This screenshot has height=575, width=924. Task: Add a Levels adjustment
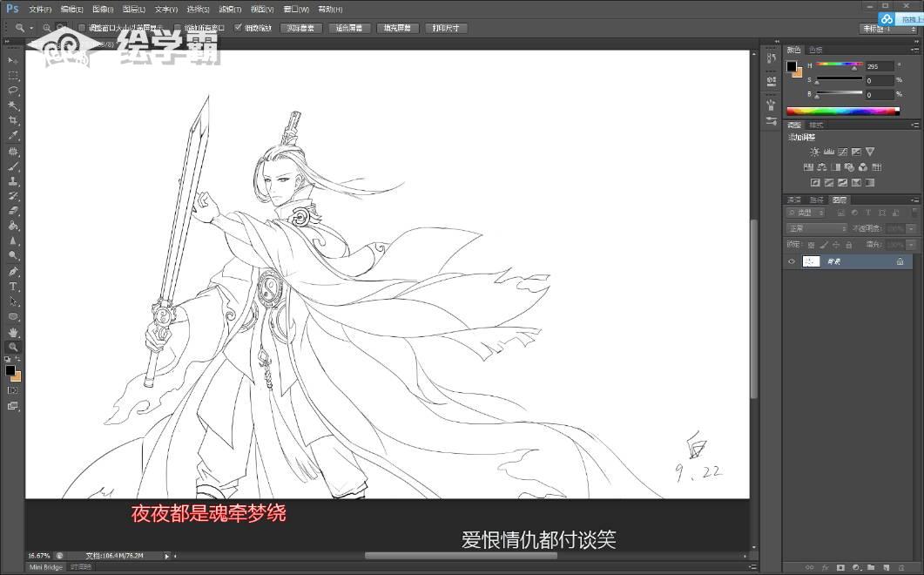pyautogui.click(x=829, y=152)
